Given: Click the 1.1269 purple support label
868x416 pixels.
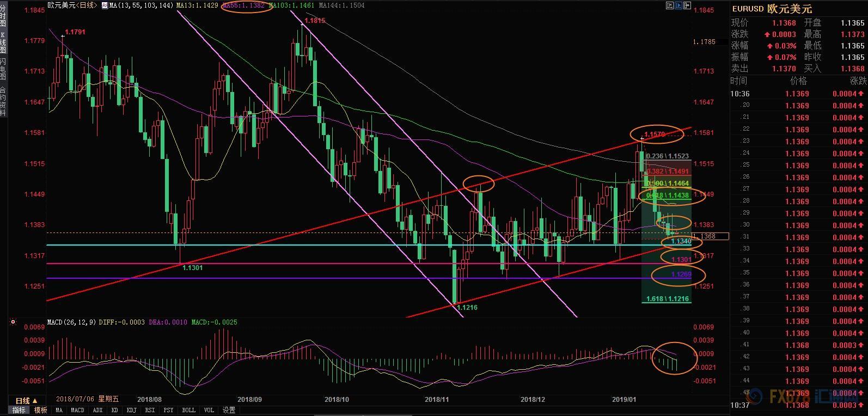Looking at the screenshot, I should (x=681, y=274).
